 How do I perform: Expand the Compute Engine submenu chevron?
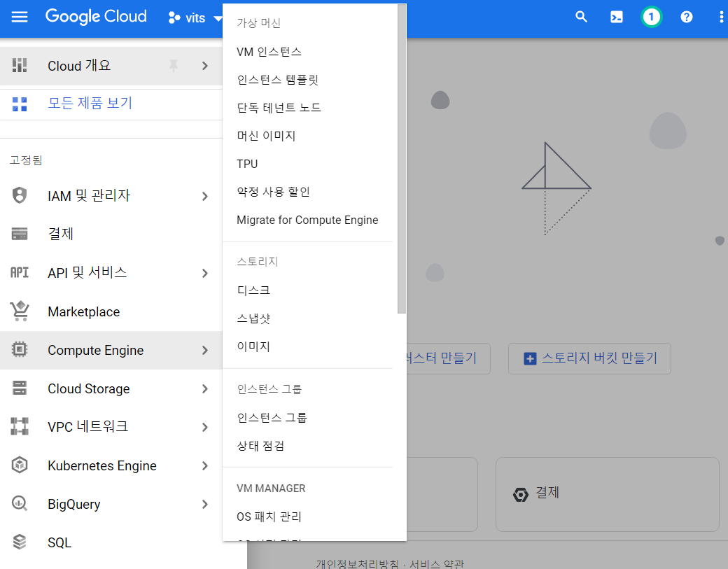(204, 351)
